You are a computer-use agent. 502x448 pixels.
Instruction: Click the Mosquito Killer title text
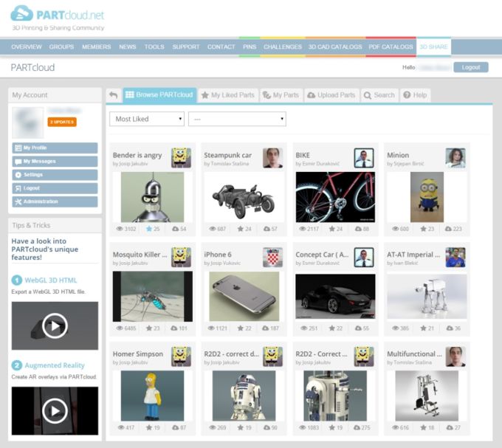(x=140, y=255)
